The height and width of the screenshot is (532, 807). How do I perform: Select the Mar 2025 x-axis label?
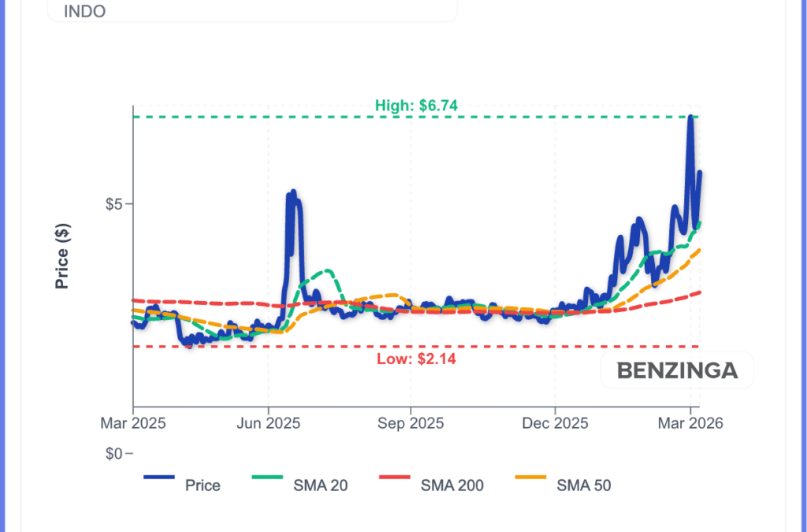click(x=133, y=423)
